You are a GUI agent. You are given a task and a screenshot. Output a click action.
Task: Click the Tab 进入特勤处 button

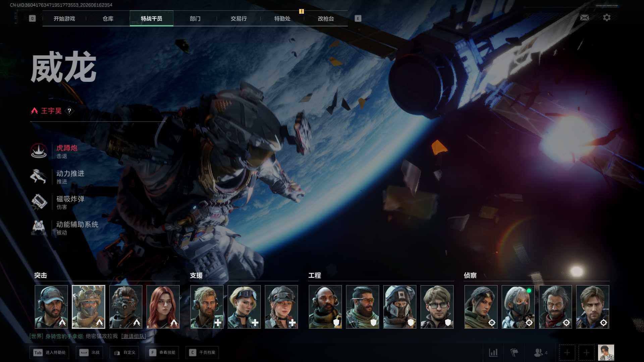tap(49, 353)
